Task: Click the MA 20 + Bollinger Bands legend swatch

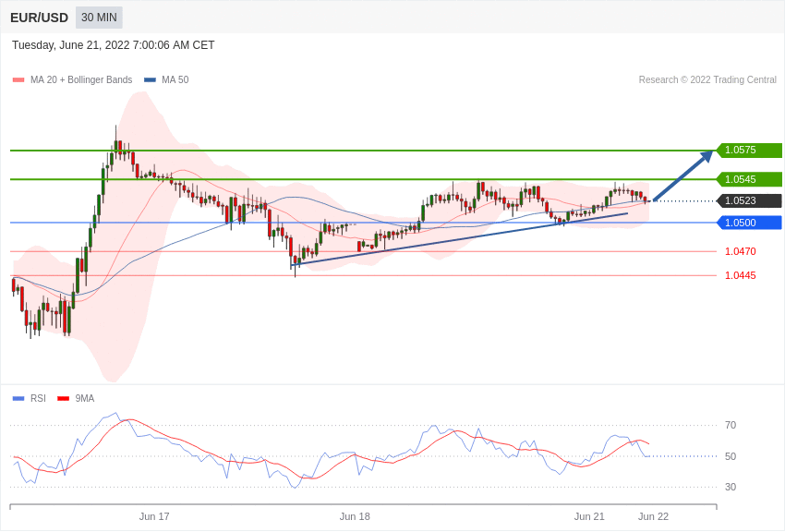Action: [18, 80]
